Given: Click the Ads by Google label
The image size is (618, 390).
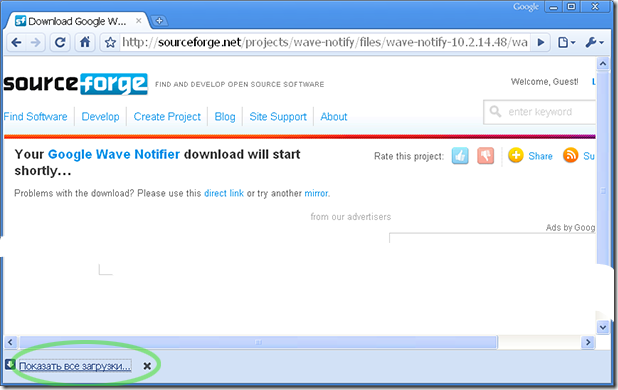Looking at the screenshot, I should (570, 227).
